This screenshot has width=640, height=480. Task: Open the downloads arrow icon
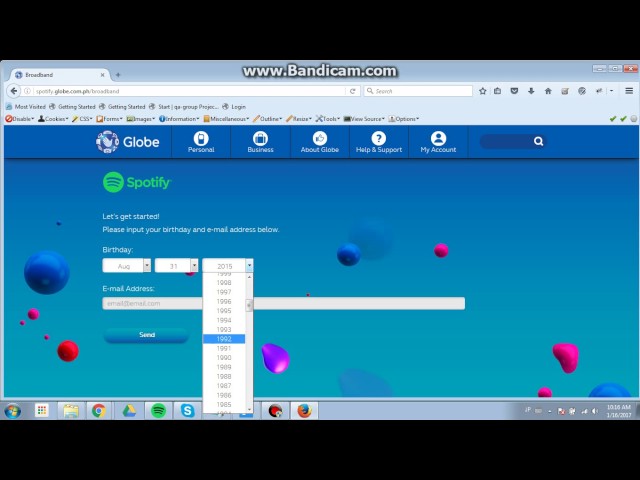click(531, 91)
